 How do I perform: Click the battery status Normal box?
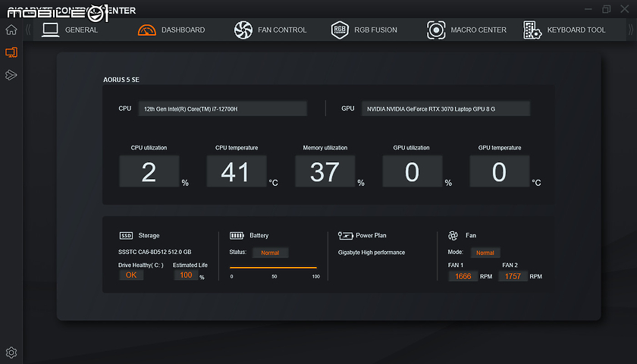click(270, 253)
